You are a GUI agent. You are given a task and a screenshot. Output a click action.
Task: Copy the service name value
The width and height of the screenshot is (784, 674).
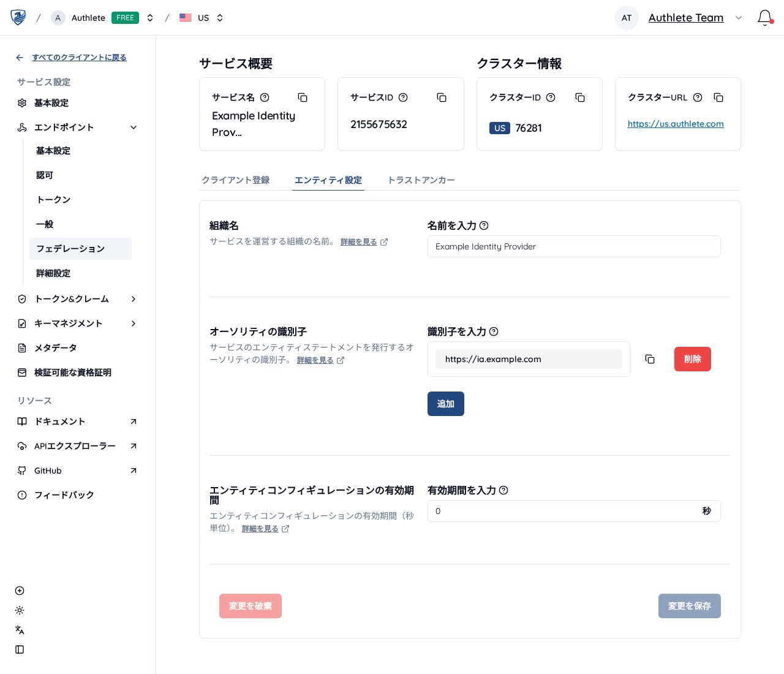click(x=303, y=97)
